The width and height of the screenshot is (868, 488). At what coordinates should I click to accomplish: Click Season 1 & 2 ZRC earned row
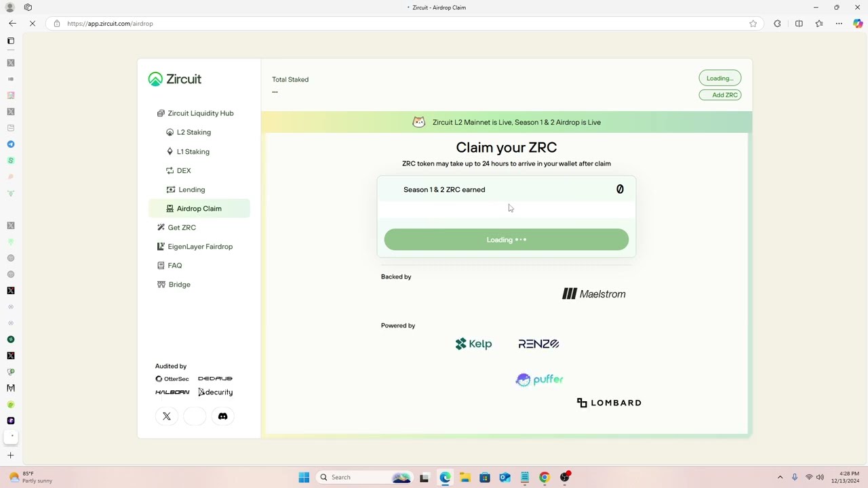tap(507, 189)
